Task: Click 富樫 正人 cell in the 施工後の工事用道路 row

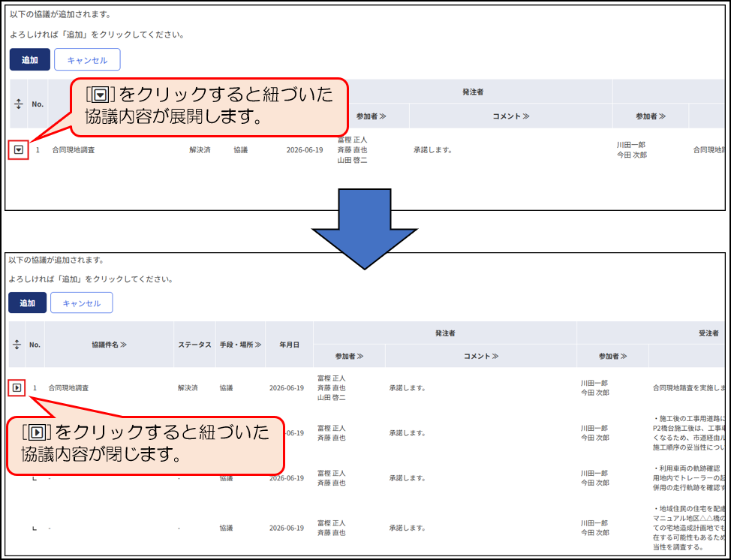Action: [x=332, y=433]
